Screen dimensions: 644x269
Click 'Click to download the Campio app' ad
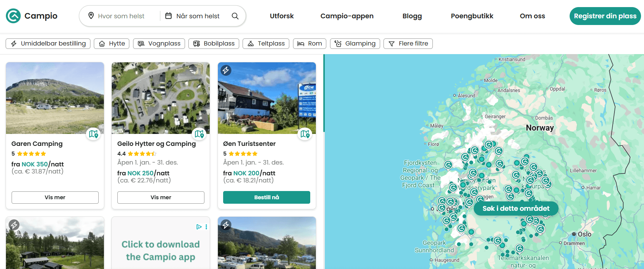pyautogui.click(x=161, y=250)
